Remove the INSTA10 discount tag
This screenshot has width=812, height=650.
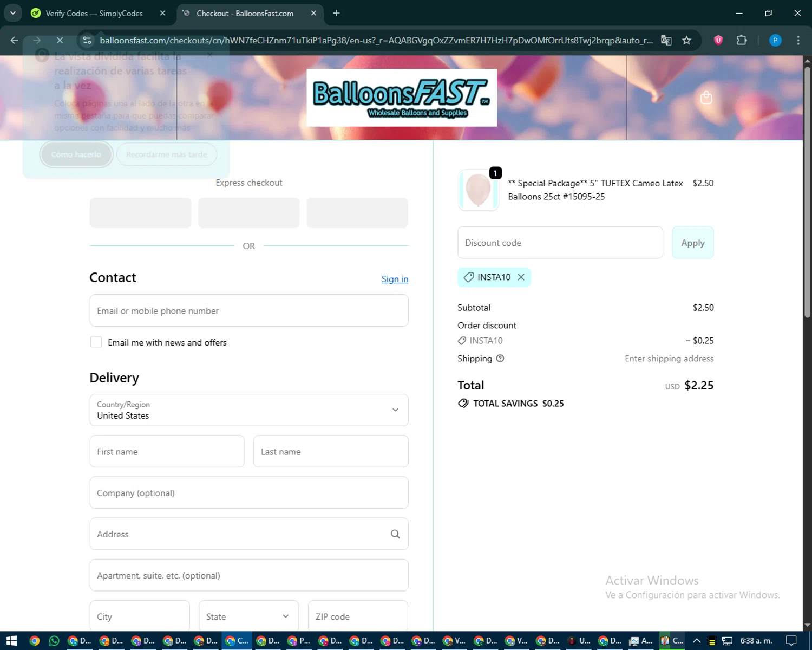[521, 277]
